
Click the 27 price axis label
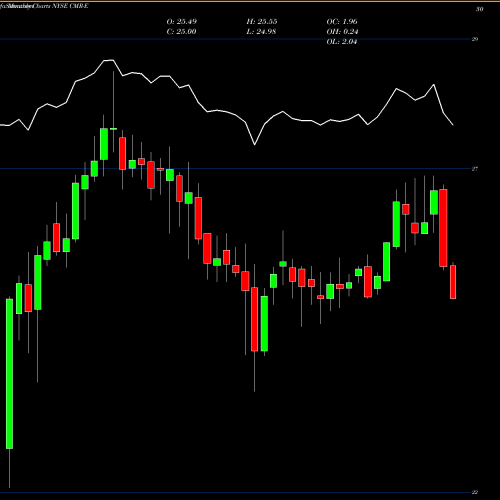475,169
